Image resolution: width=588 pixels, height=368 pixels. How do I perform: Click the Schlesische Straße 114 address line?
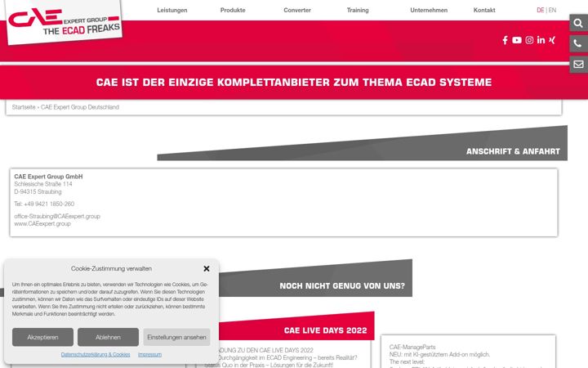point(43,184)
